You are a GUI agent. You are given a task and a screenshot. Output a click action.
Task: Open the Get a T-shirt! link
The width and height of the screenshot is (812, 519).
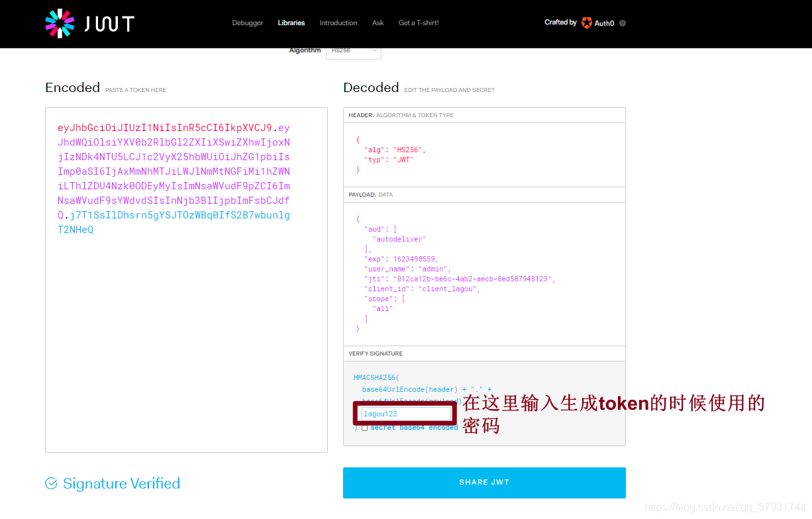pyautogui.click(x=419, y=23)
